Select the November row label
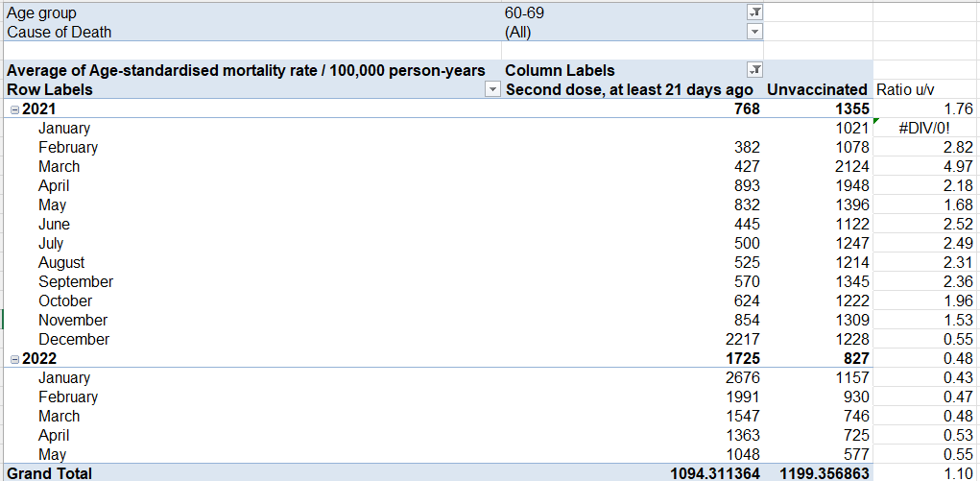This screenshot has width=980, height=481. [x=252, y=321]
